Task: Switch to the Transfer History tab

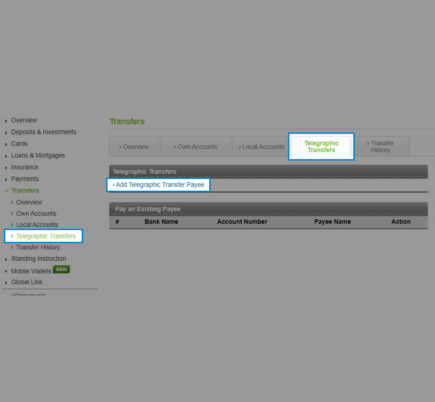Action: 381,147
